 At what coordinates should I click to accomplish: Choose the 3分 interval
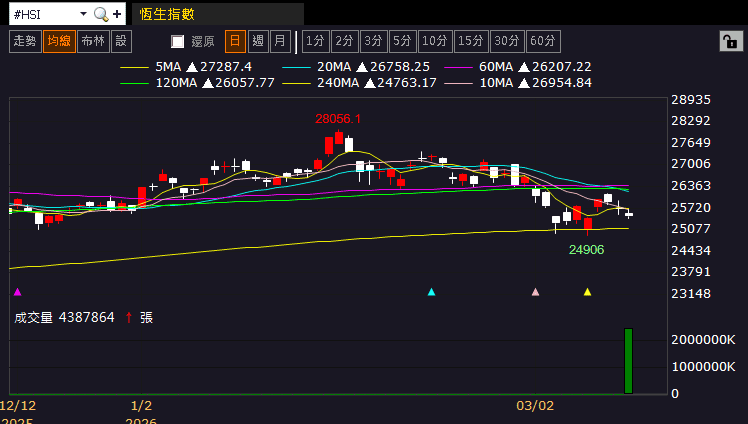point(374,41)
